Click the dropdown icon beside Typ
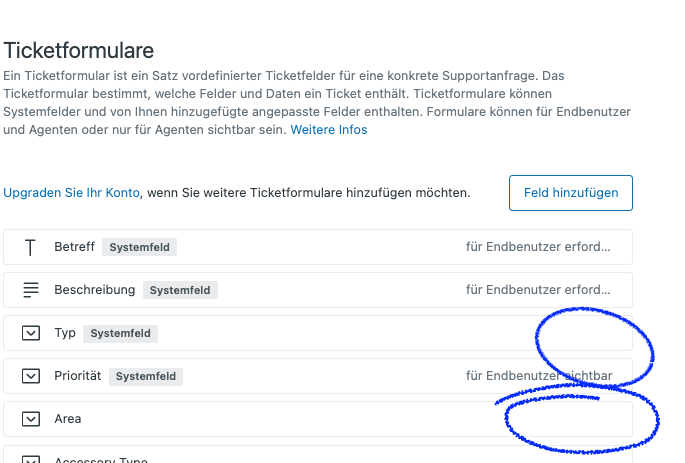The height and width of the screenshot is (463, 685). (x=31, y=333)
